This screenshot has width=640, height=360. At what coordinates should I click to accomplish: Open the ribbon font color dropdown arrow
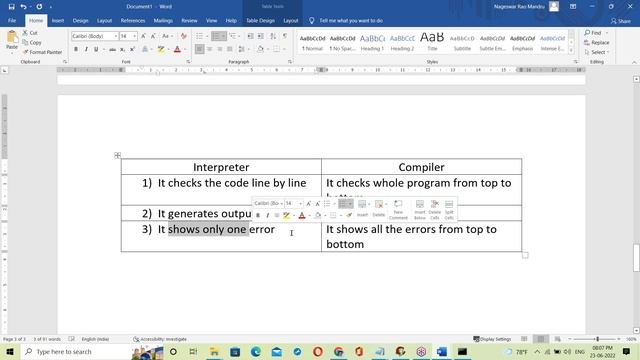point(184,49)
